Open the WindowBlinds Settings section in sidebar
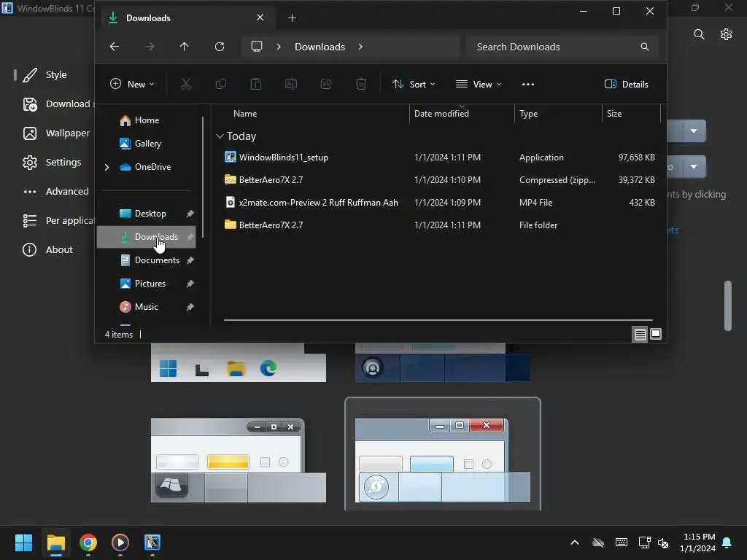 point(52,163)
